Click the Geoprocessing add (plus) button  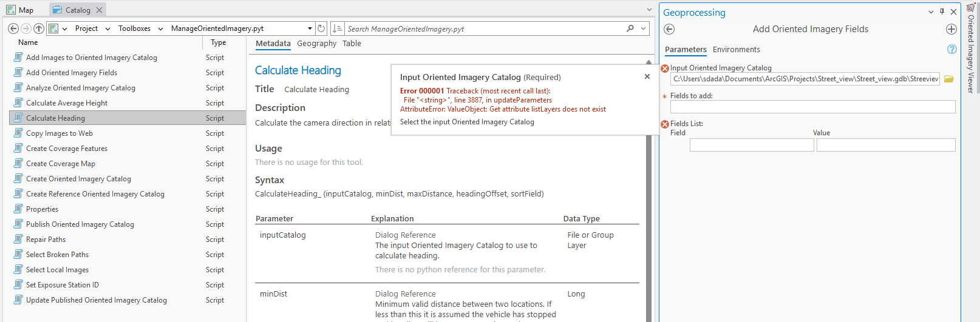click(x=951, y=29)
